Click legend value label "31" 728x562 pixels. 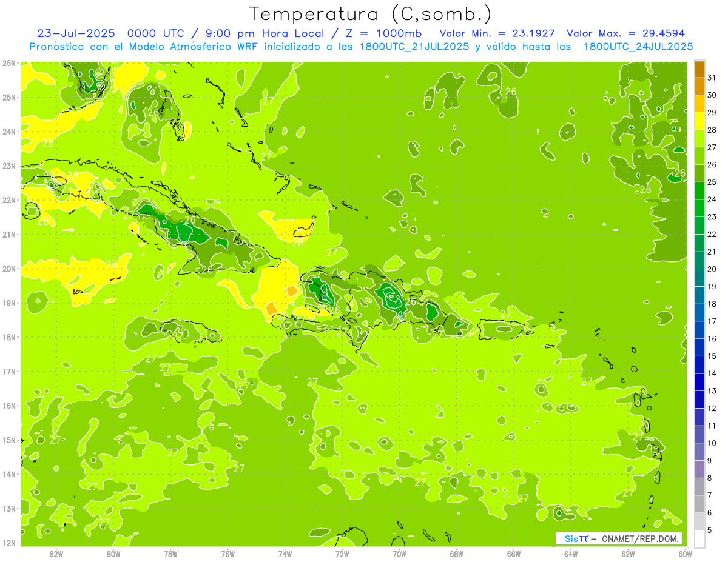coord(712,78)
